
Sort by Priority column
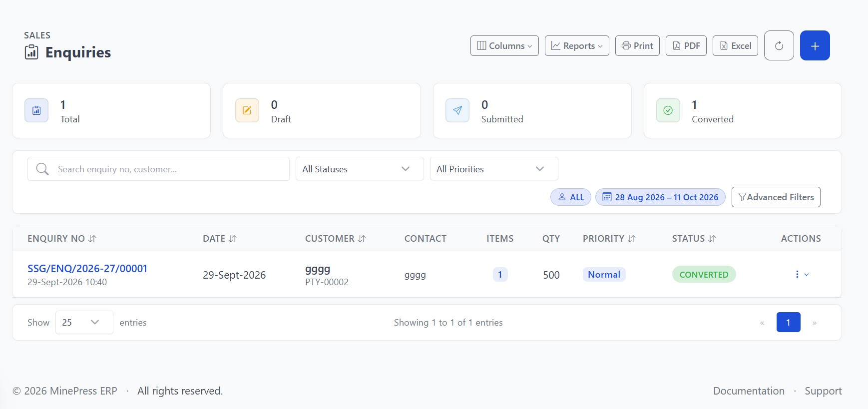point(609,239)
